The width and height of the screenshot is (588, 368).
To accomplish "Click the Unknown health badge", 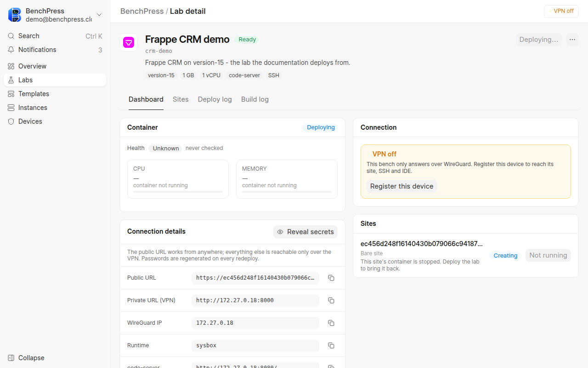I will [166, 148].
